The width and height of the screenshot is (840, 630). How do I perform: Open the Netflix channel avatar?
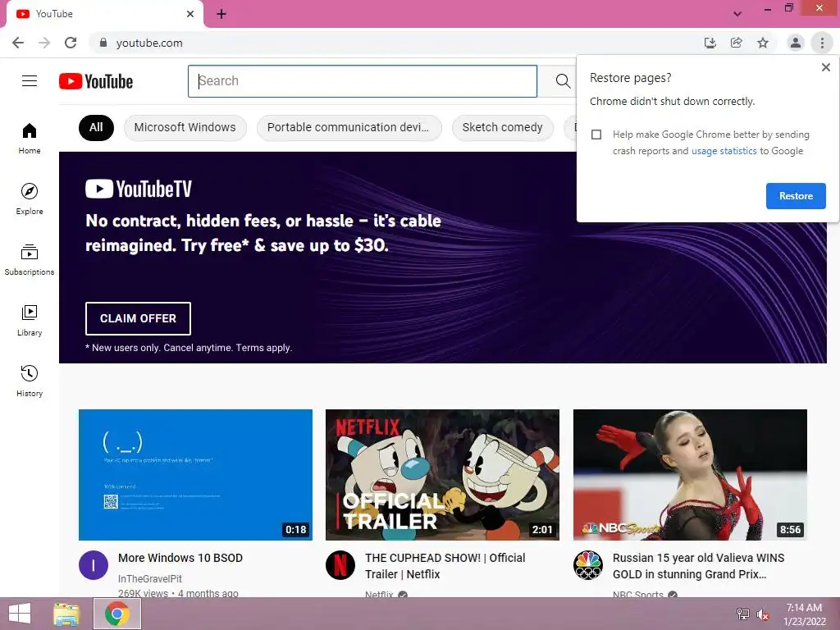click(x=340, y=565)
